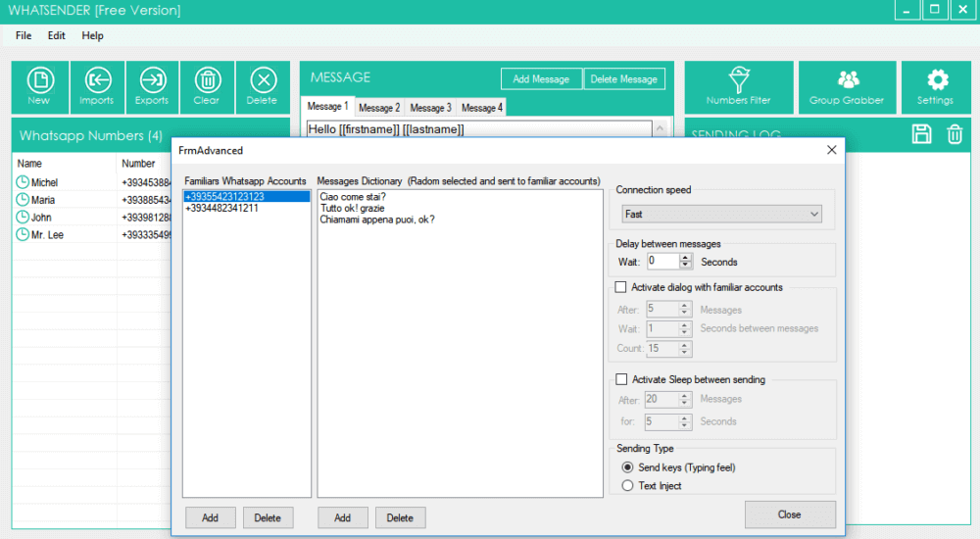Click the Number column header
This screenshot has height=539, width=980.
(144, 164)
